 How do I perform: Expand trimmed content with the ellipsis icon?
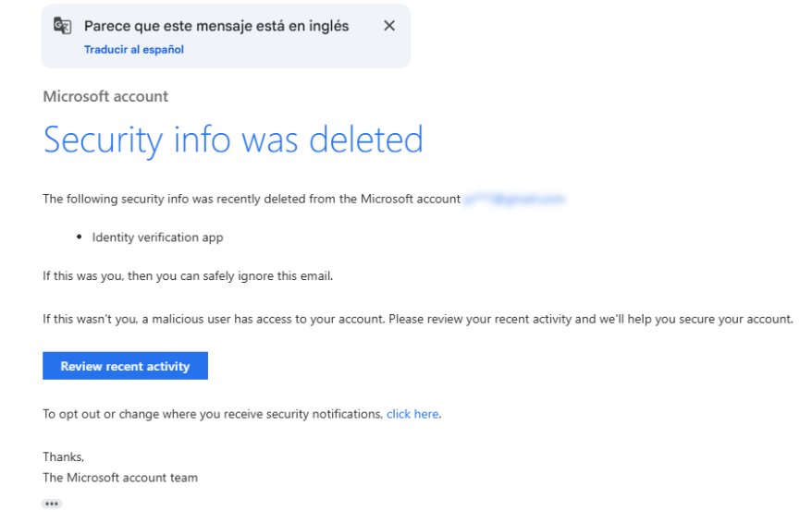point(51,504)
